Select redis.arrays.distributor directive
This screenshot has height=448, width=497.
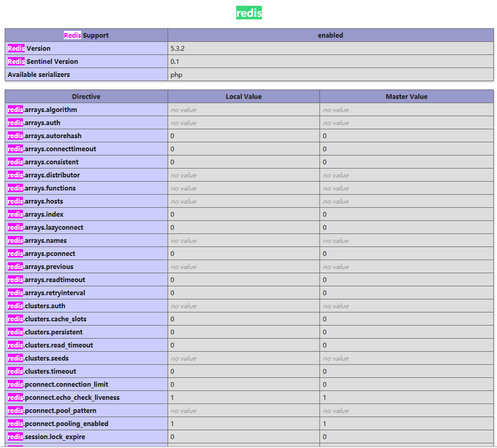coord(44,175)
